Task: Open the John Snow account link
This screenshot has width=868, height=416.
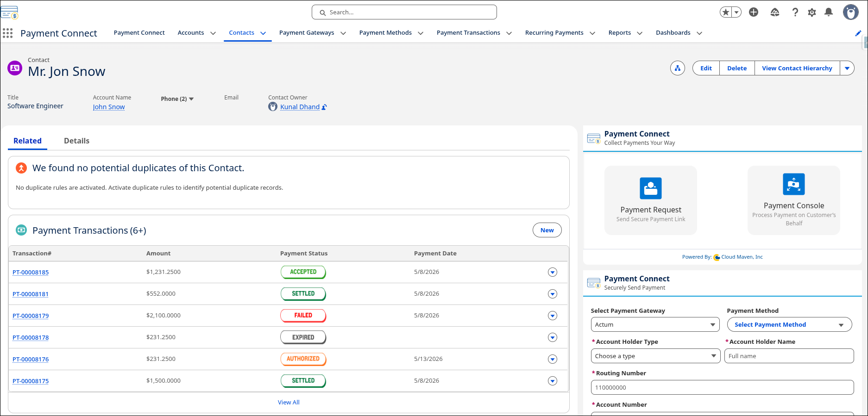Action: [109, 107]
